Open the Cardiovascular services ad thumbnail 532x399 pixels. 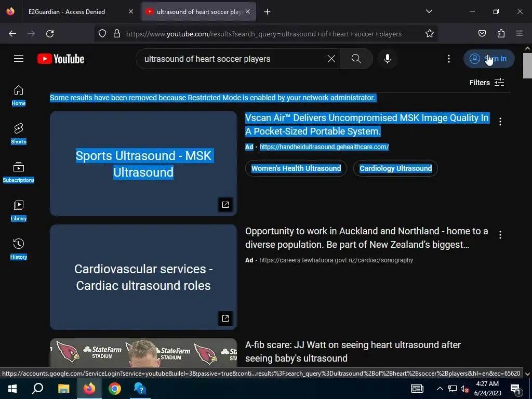pos(143,277)
